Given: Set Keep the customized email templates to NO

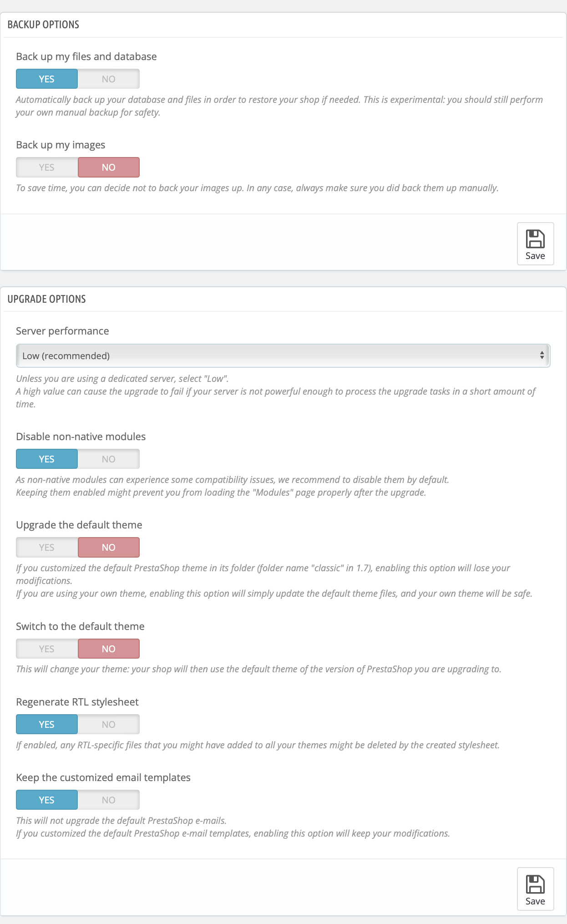Looking at the screenshot, I should 108,799.
